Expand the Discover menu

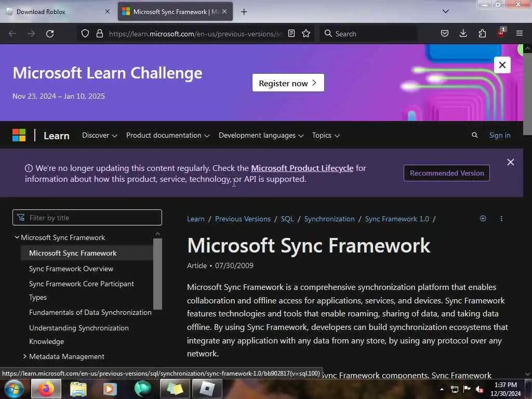point(99,136)
